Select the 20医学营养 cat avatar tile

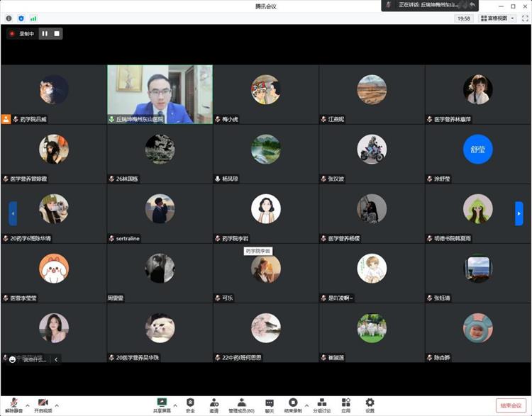tap(160, 333)
